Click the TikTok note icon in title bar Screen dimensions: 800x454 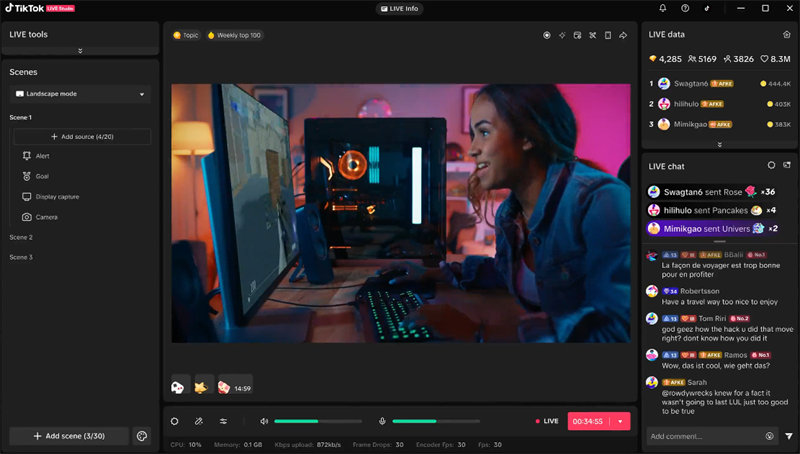[x=707, y=8]
